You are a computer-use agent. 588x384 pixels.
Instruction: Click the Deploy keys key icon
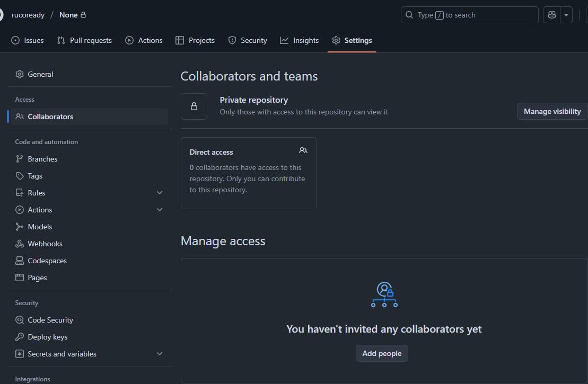click(x=20, y=337)
